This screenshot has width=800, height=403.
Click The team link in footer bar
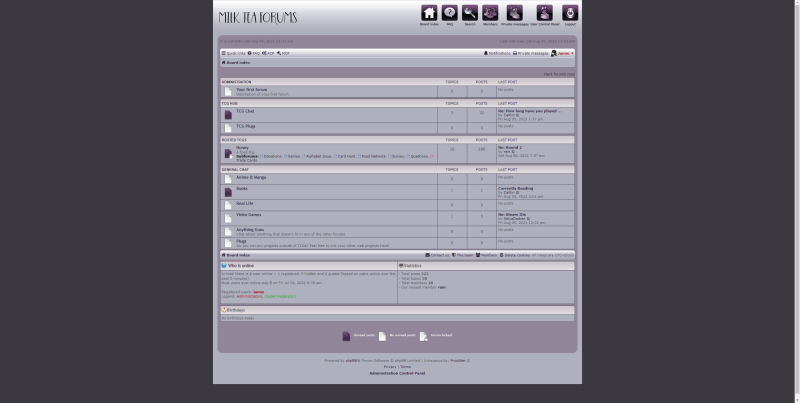[463, 255]
